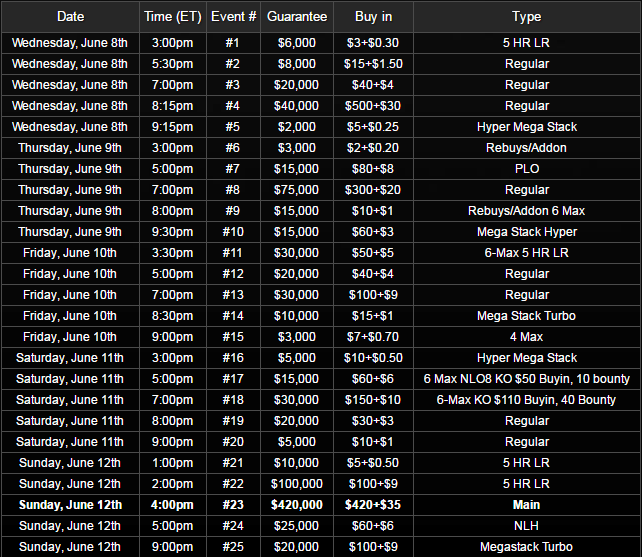Click the NLH type cell

526,526
